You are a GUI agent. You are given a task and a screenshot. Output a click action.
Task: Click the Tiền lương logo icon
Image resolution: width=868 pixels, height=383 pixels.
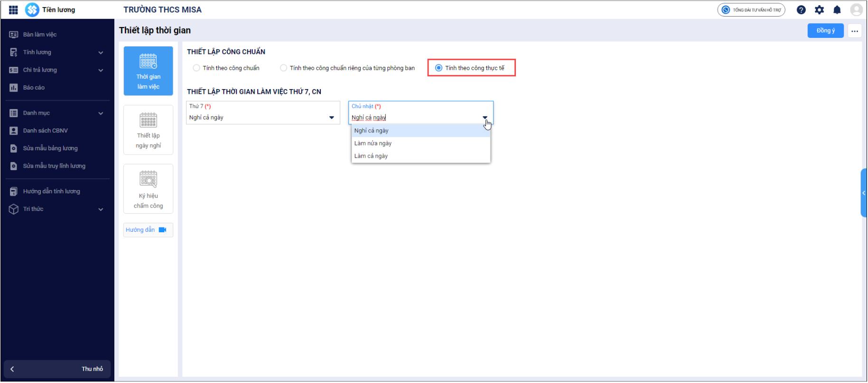tap(32, 10)
